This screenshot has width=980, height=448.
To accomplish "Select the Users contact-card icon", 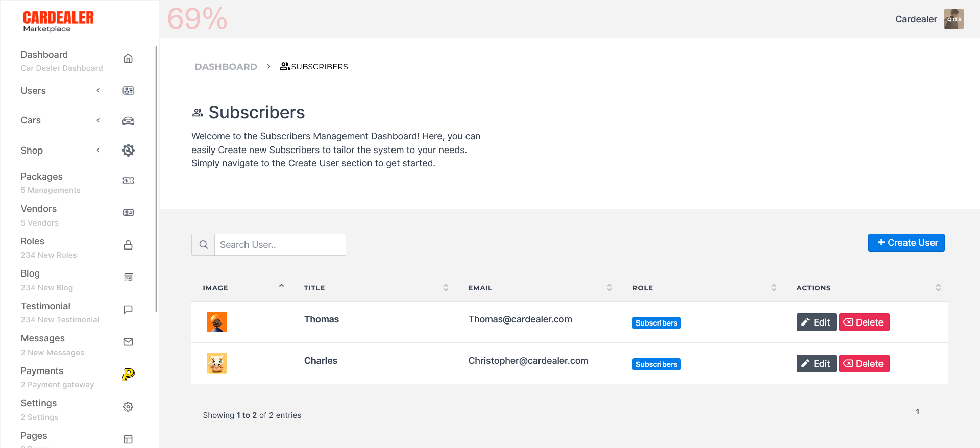I will point(128,90).
